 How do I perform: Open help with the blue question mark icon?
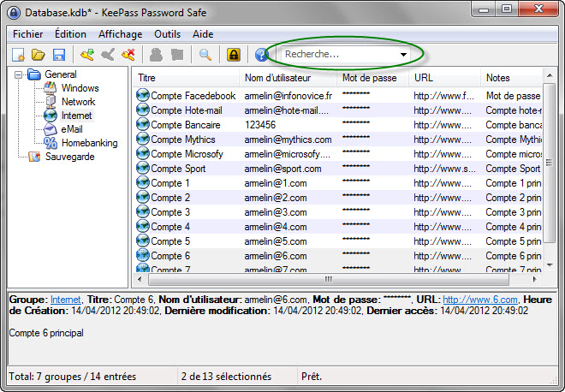(261, 55)
